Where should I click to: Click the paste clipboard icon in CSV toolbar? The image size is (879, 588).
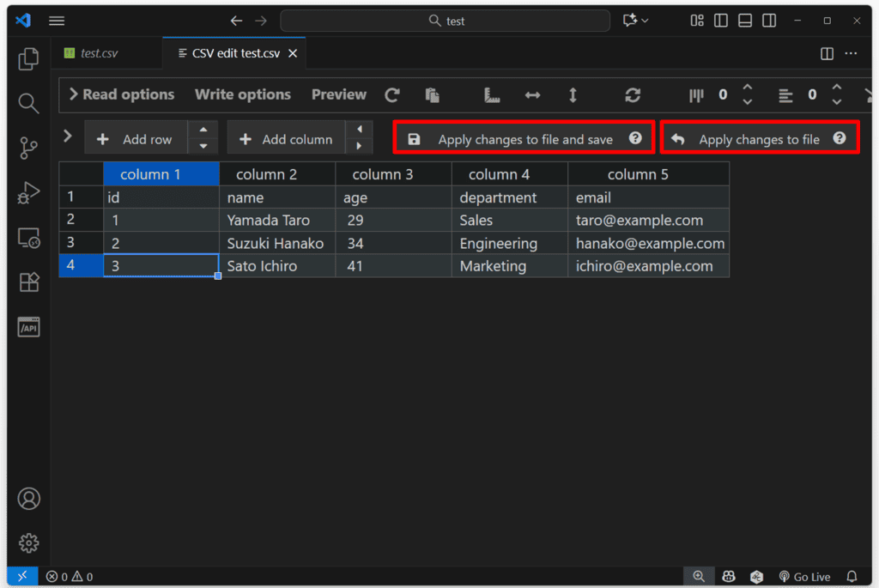pyautogui.click(x=432, y=95)
